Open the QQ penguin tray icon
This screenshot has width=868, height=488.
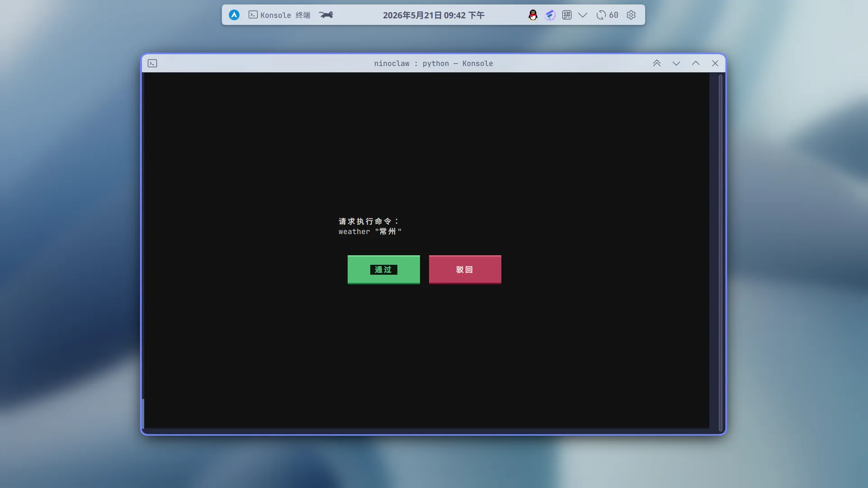[533, 15]
